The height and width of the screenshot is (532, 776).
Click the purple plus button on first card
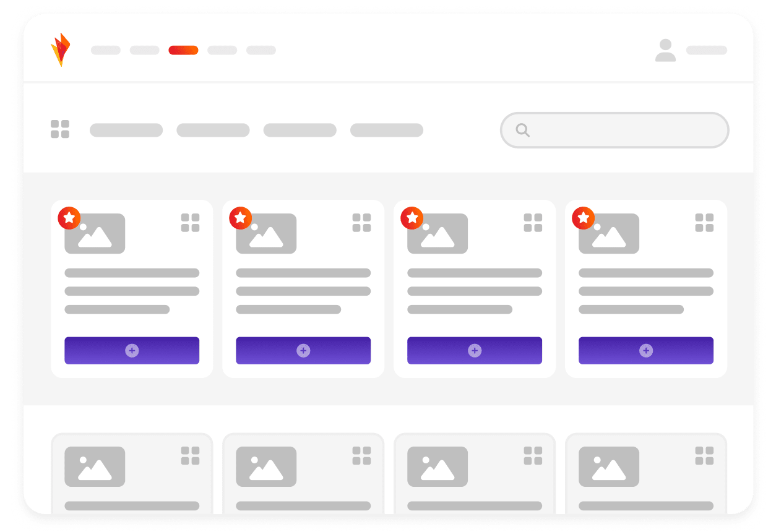point(132,350)
